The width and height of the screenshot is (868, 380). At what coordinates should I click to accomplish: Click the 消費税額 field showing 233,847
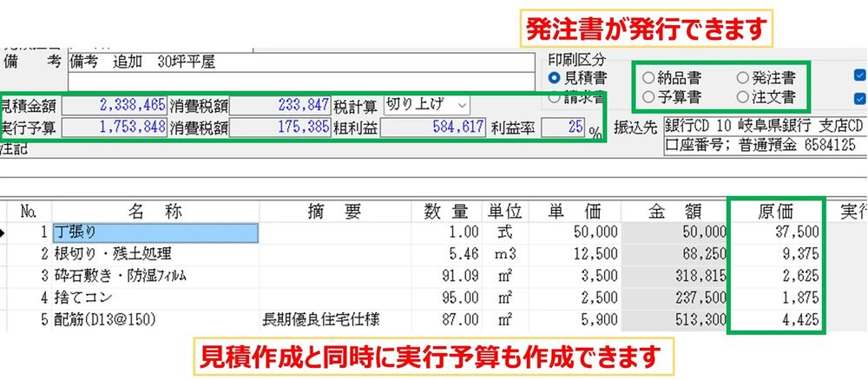(x=279, y=105)
